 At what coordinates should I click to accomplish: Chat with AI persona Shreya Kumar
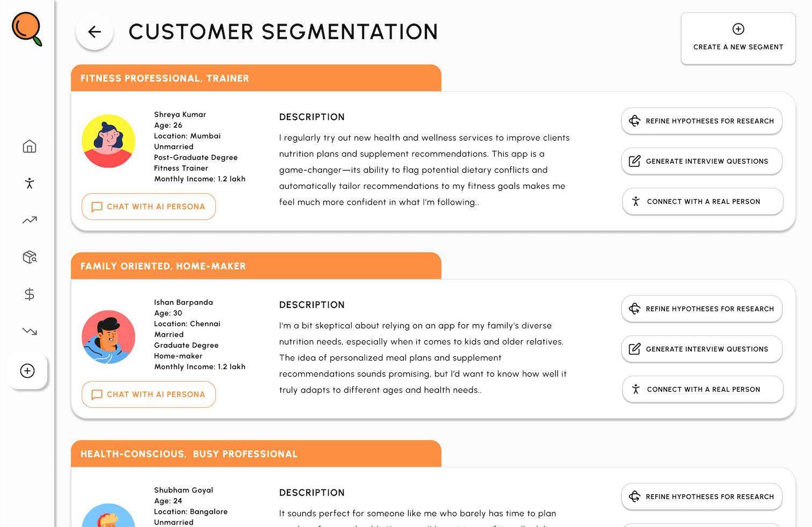click(149, 207)
